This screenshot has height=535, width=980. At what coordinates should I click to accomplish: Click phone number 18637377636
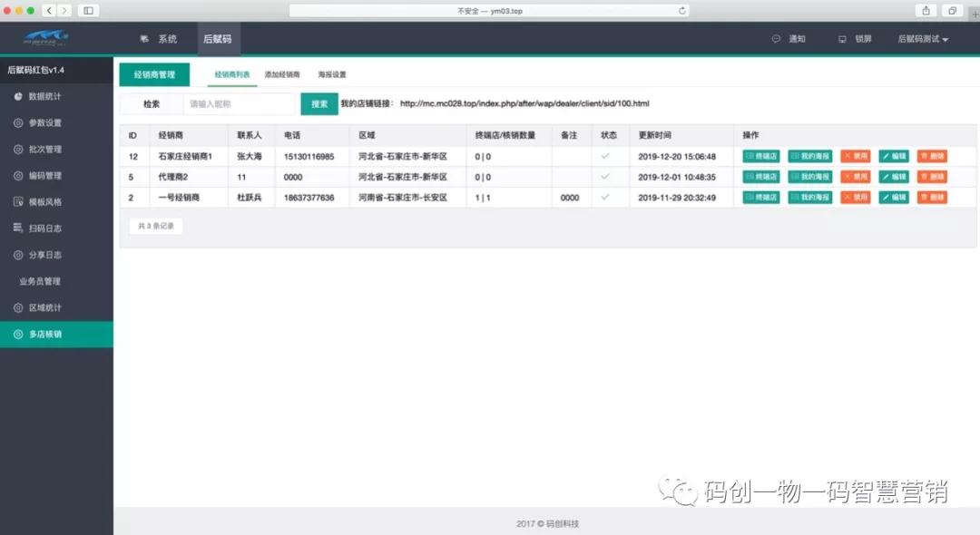pyautogui.click(x=309, y=198)
